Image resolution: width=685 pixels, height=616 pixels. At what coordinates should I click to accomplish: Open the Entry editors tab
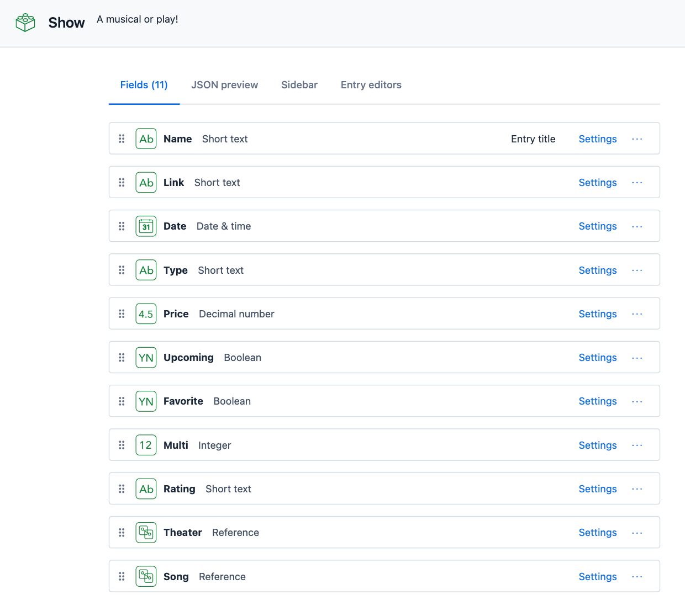(371, 84)
